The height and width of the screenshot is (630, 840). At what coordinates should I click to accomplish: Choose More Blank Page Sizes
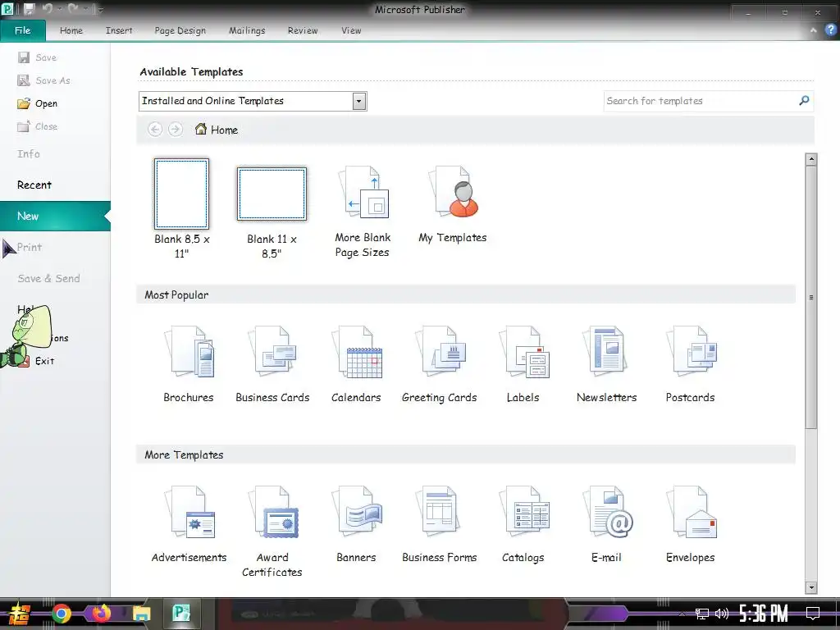click(363, 212)
